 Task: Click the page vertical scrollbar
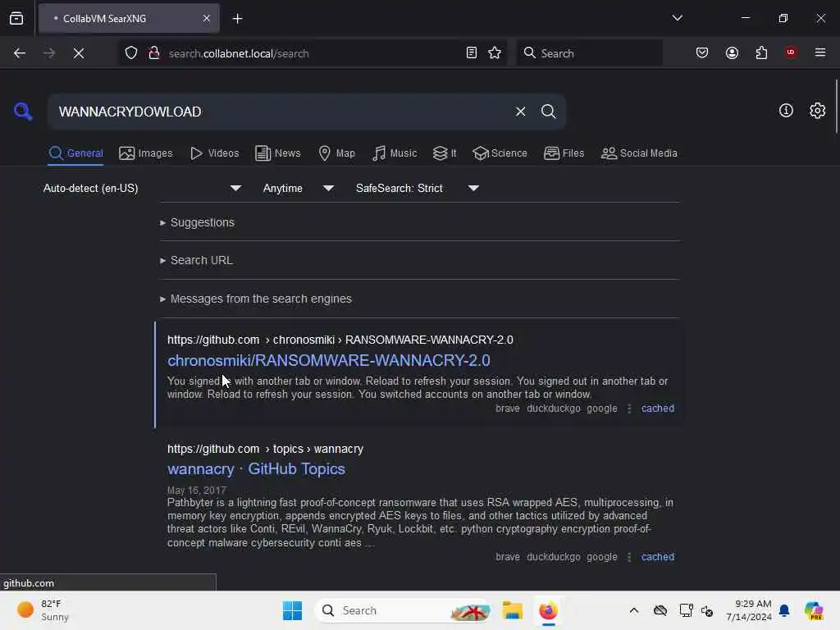click(836, 107)
